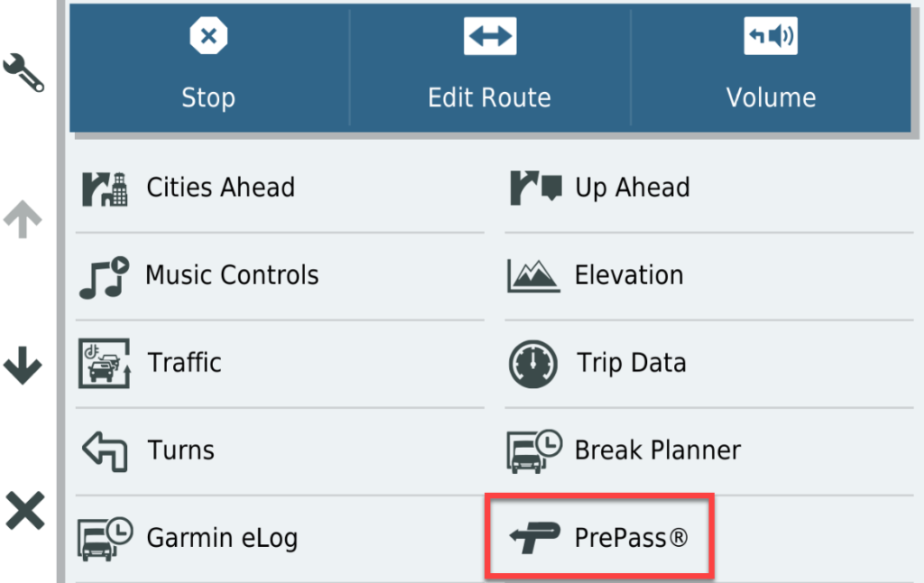
Task: Open Music Controls
Action: [x=231, y=275]
